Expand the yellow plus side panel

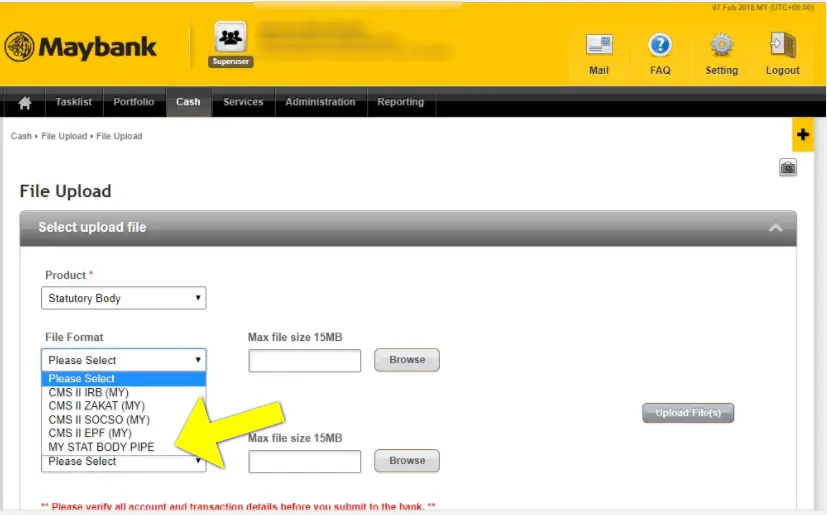pyautogui.click(x=803, y=135)
